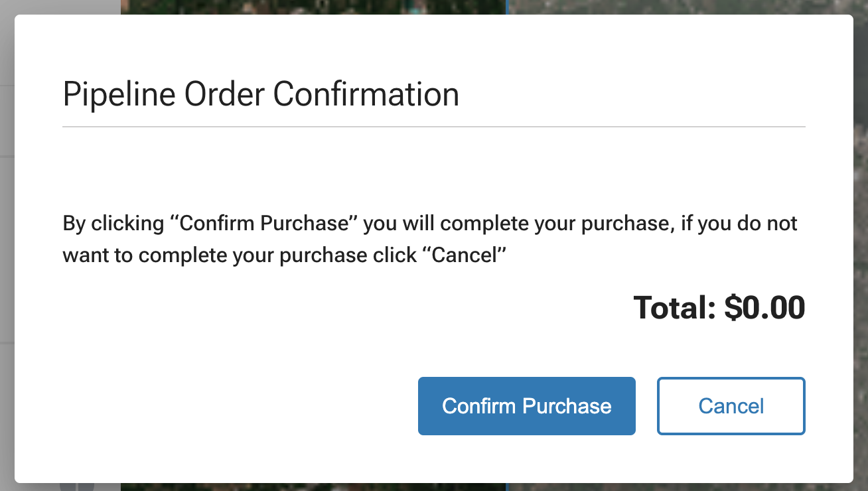Click the word "Confirmation" in the heading
The height and width of the screenshot is (491, 868).
pyautogui.click(x=366, y=94)
